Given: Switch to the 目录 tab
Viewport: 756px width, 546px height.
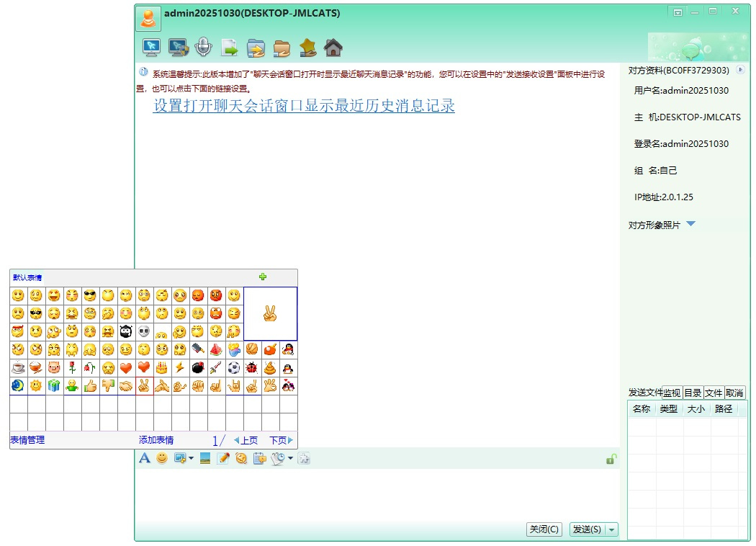Looking at the screenshot, I should coord(694,393).
